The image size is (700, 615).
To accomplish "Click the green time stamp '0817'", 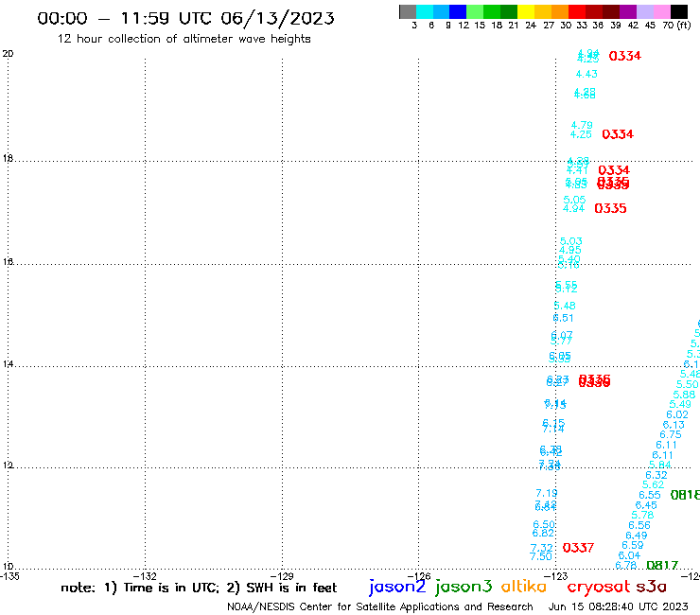I will [662, 566].
